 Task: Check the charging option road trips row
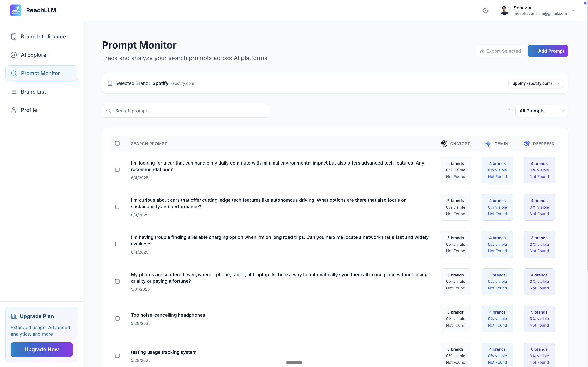(117, 244)
